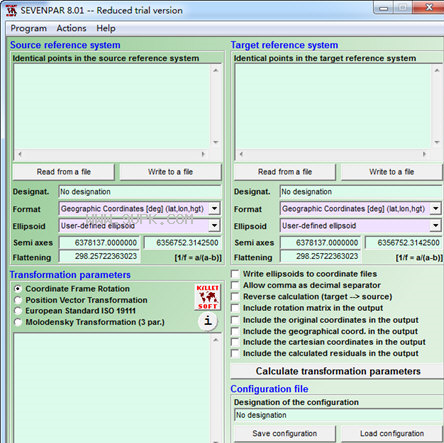Click source Read from a file button
This screenshot has height=443, width=444.
63,172
